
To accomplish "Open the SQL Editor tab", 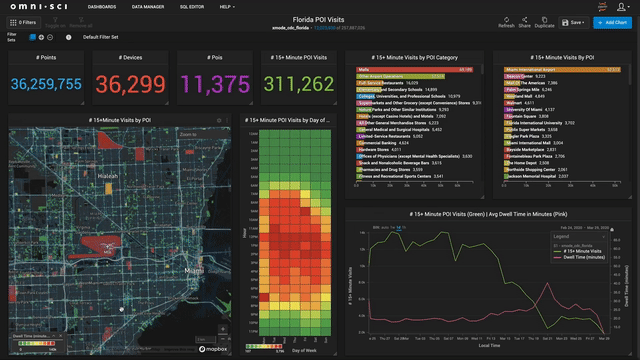I will tap(192, 7).
